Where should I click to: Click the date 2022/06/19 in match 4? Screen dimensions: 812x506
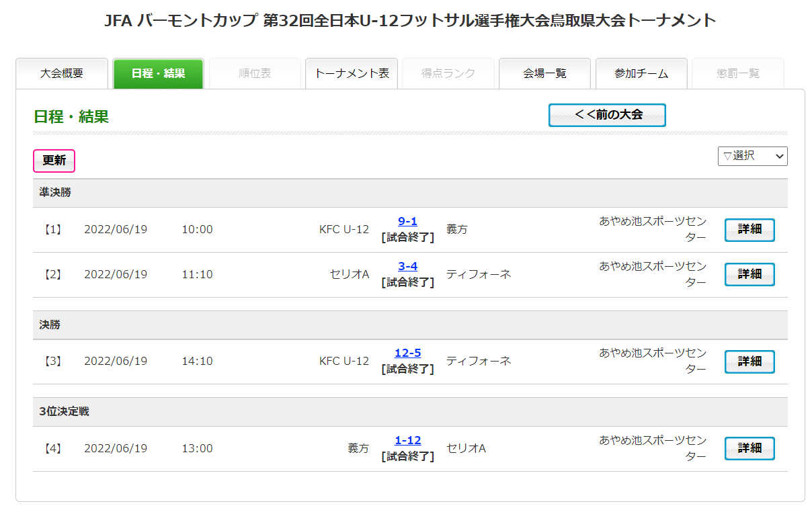[116, 448]
